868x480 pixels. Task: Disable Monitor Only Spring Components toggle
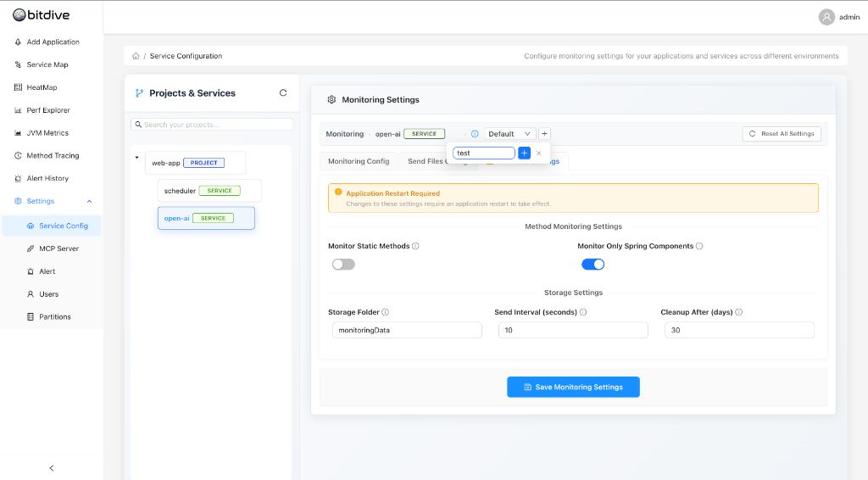pos(593,265)
